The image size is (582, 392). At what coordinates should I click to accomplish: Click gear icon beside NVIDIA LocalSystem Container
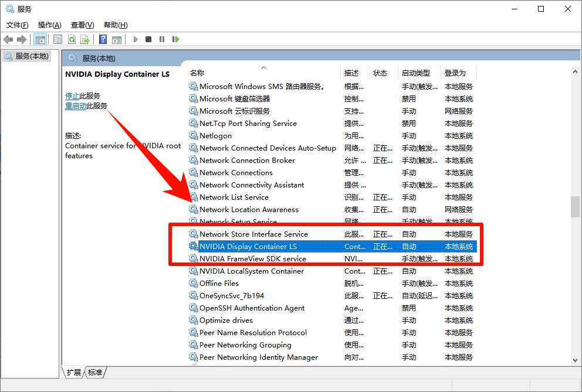click(194, 270)
